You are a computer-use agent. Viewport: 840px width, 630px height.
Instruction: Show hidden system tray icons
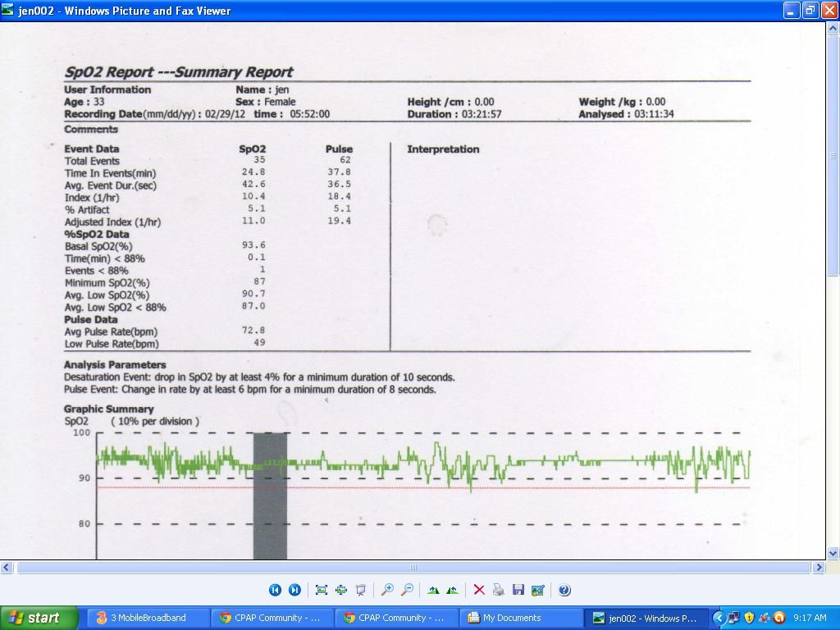(x=719, y=618)
